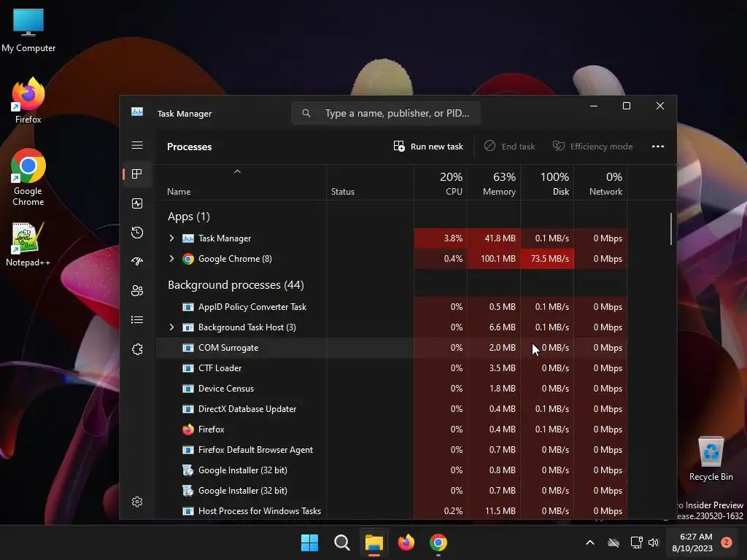Switch to Firefox from taskbar

pos(406,542)
